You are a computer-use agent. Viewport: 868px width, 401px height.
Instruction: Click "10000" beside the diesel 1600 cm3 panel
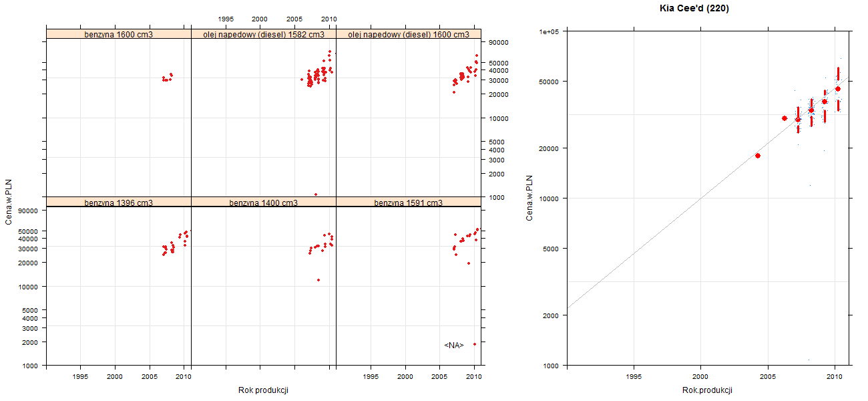[x=499, y=118]
